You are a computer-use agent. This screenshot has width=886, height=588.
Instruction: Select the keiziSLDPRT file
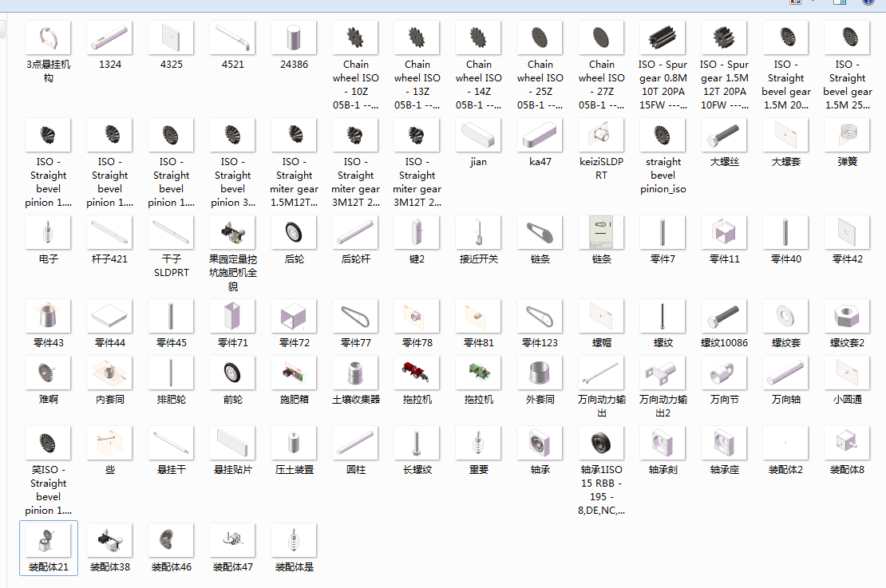[x=601, y=136]
